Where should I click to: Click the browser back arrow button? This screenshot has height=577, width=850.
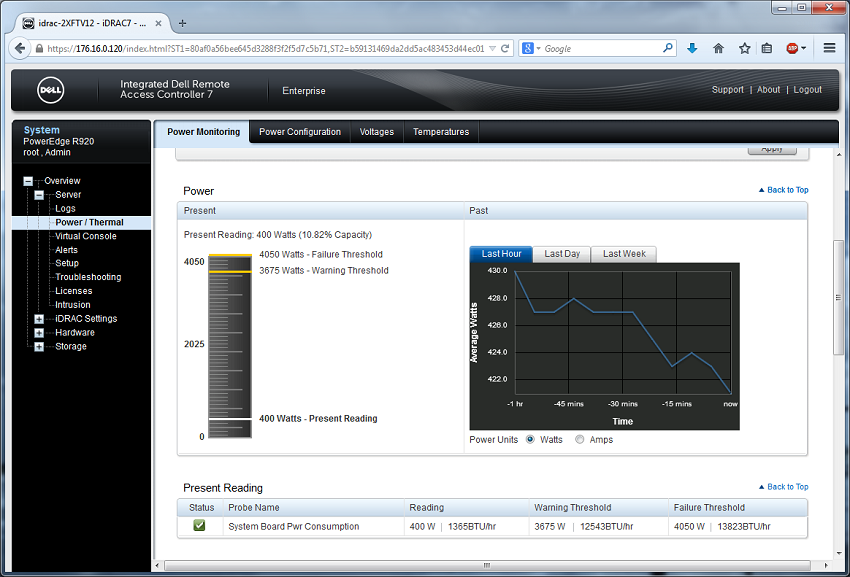[x=20, y=48]
